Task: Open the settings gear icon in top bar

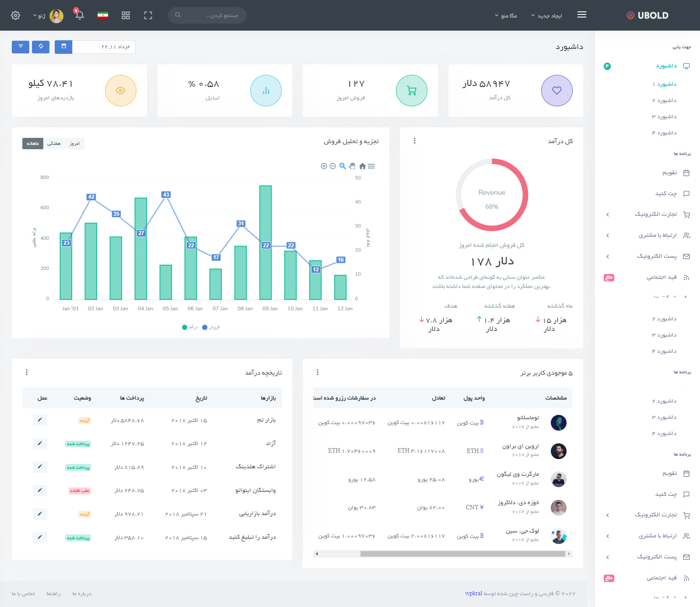Action: (x=15, y=15)
